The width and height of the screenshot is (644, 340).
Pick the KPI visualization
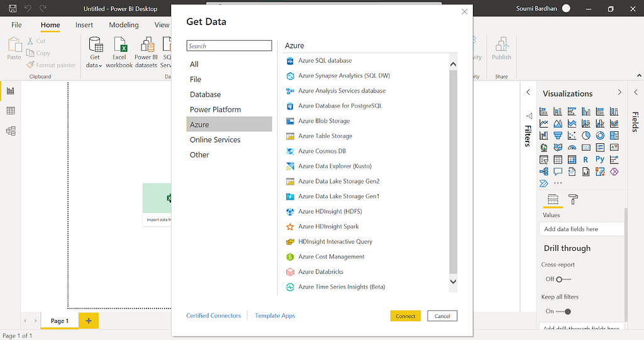(x=614, y=148)
